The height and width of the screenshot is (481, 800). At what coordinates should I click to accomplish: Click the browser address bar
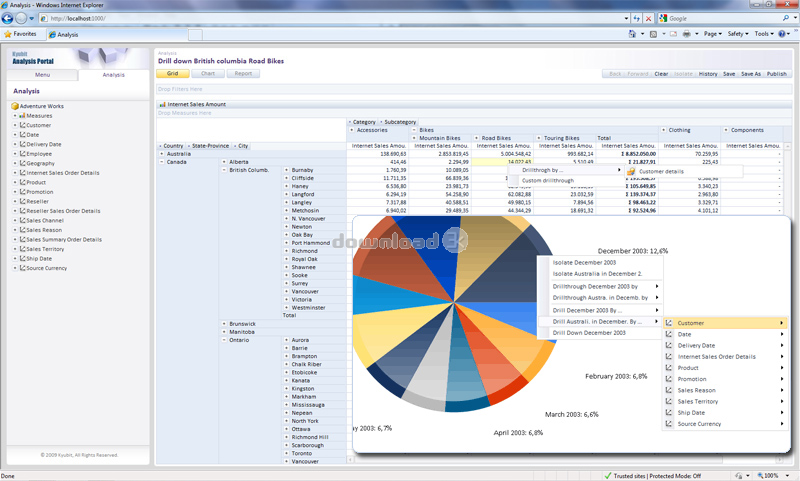pyautogui.click(x=332, y=18)
